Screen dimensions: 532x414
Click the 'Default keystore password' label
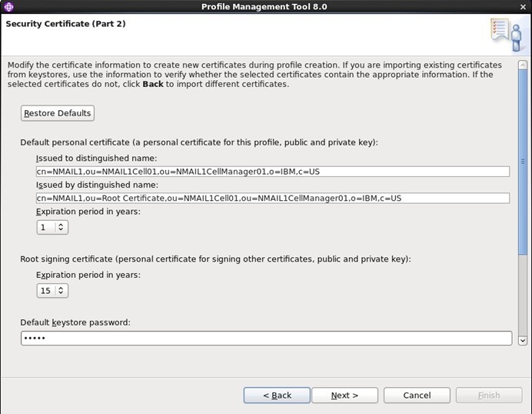click(75, 322)
